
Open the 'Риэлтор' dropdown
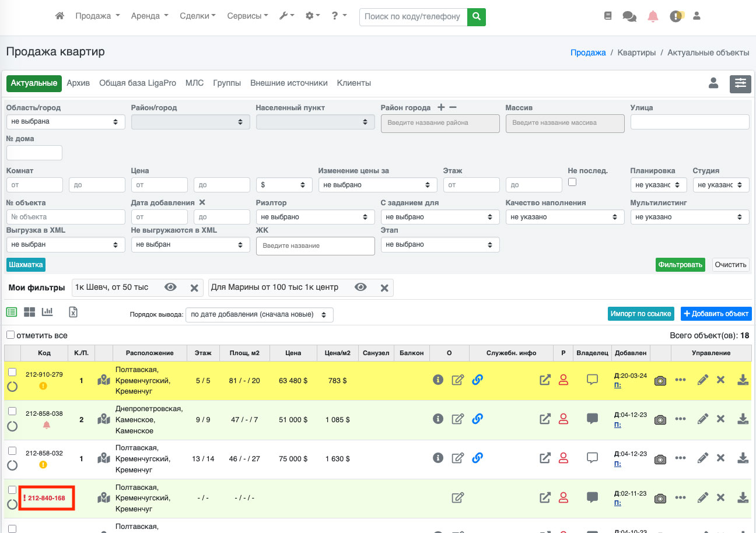(315, 217)
